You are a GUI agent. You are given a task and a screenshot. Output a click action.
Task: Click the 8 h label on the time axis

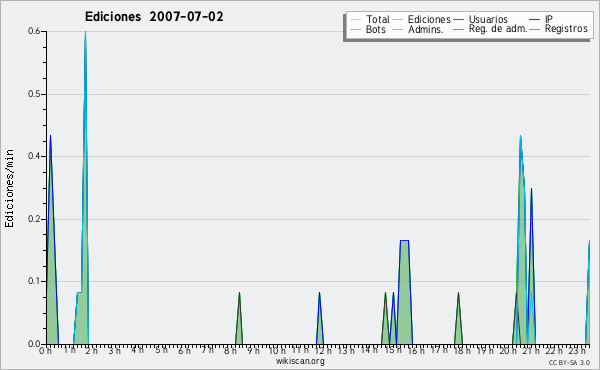pyautogui.click(x=230, y=350)
